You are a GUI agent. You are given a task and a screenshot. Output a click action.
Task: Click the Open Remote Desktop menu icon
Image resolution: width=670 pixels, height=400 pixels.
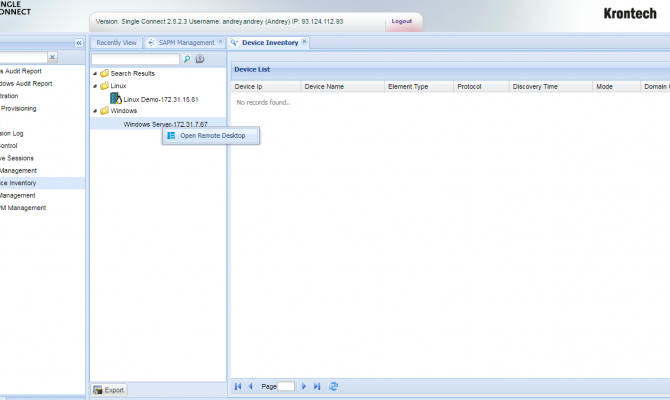pos(171,135)
